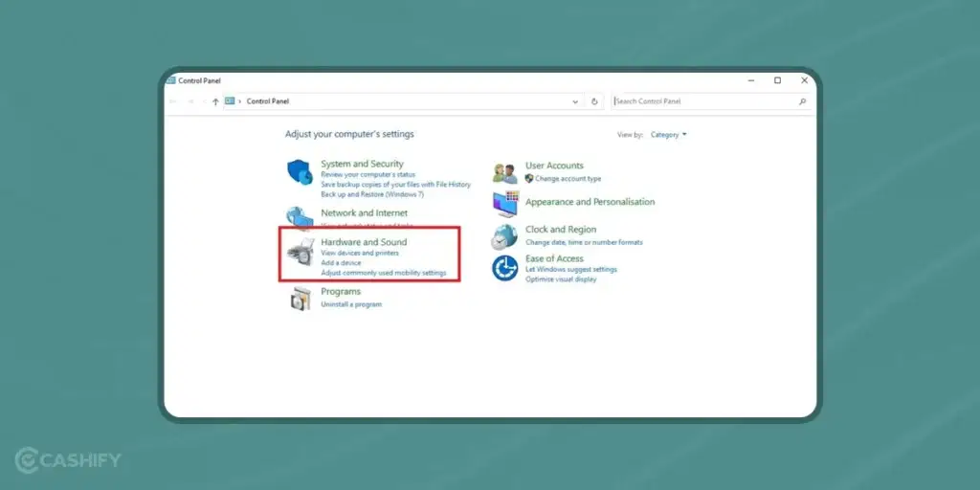
Task: Click the Add a device link
Action: (341, 263)
